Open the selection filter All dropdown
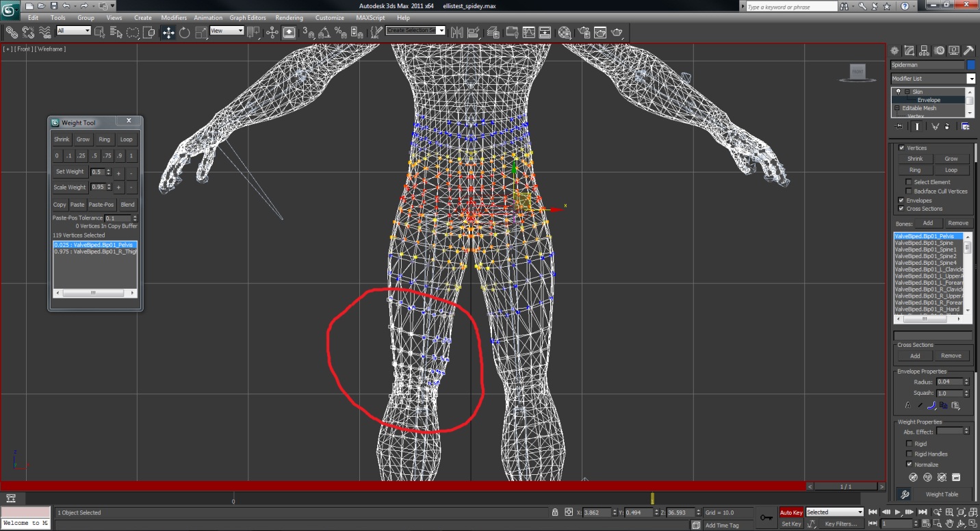This screenshot has height=531, width=980. [x=74, y=31]
